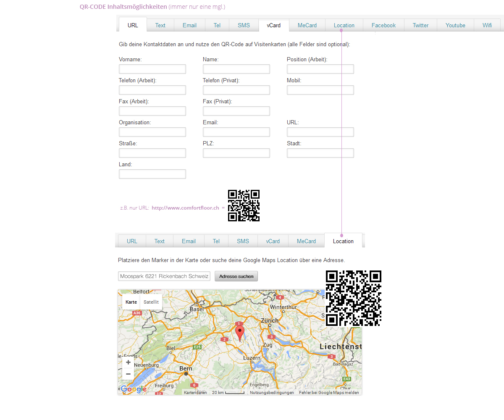Viewport: 504px width, 420px height.
Task: Select the Email tab in the lower tab row
Action: [189, 241]
